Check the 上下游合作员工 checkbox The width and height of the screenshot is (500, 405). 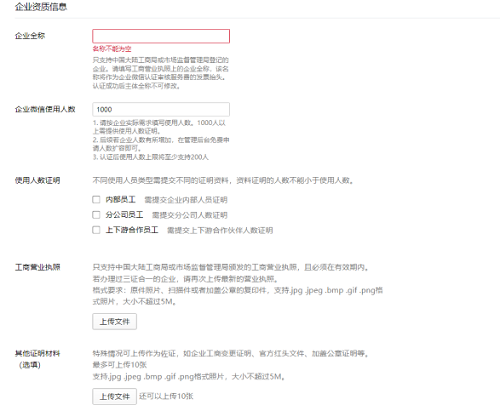(x=96, y=230)
